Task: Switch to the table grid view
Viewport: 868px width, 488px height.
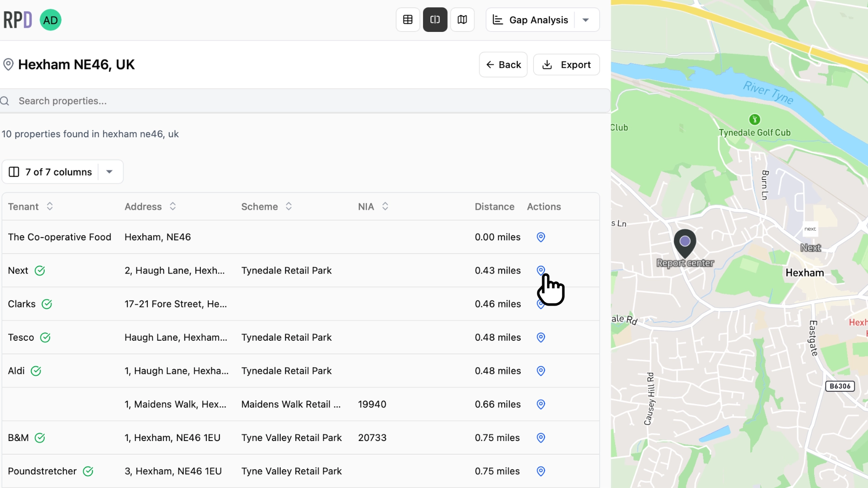Action: tap(407, 20)
